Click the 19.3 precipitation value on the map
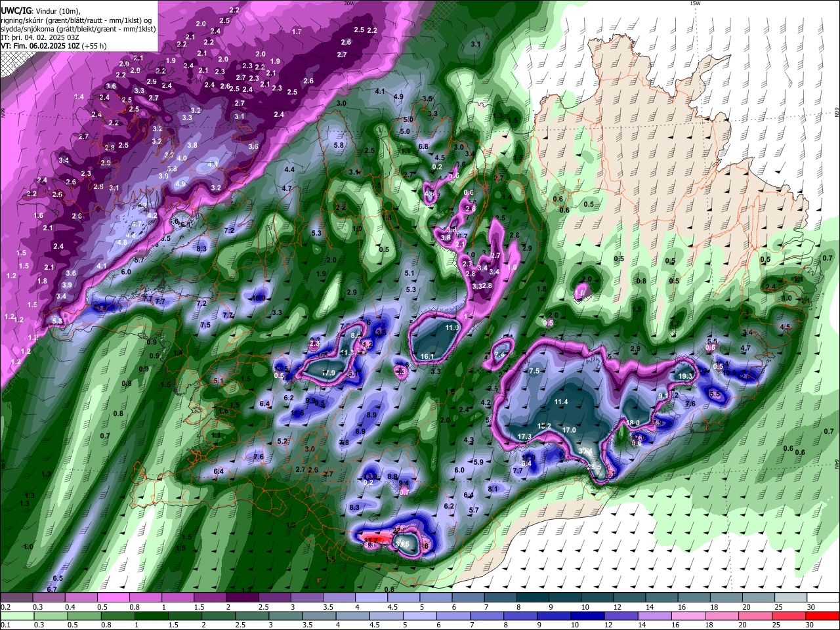 [685, 376]
